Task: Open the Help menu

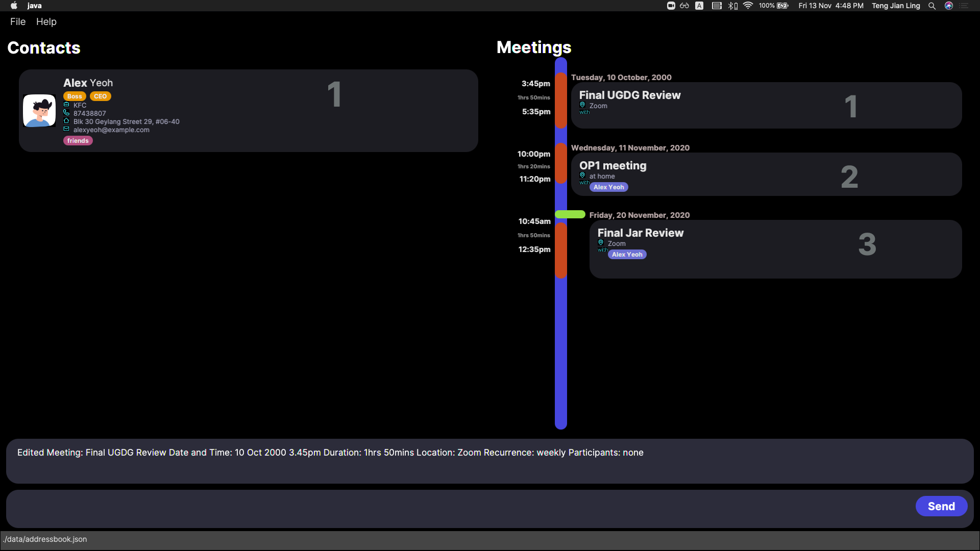Action: pyautogui.click(x=46, y=22)
